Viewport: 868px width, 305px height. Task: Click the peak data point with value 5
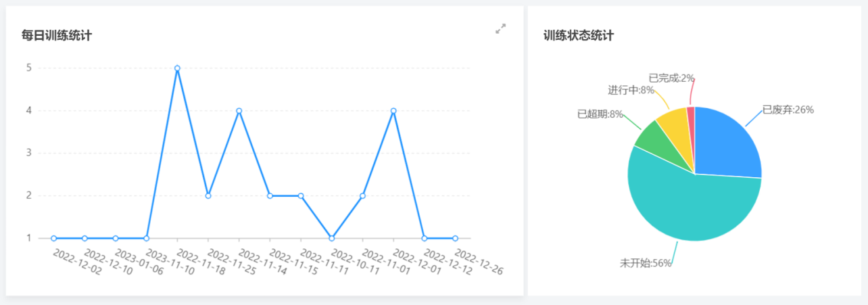[177, 68]
